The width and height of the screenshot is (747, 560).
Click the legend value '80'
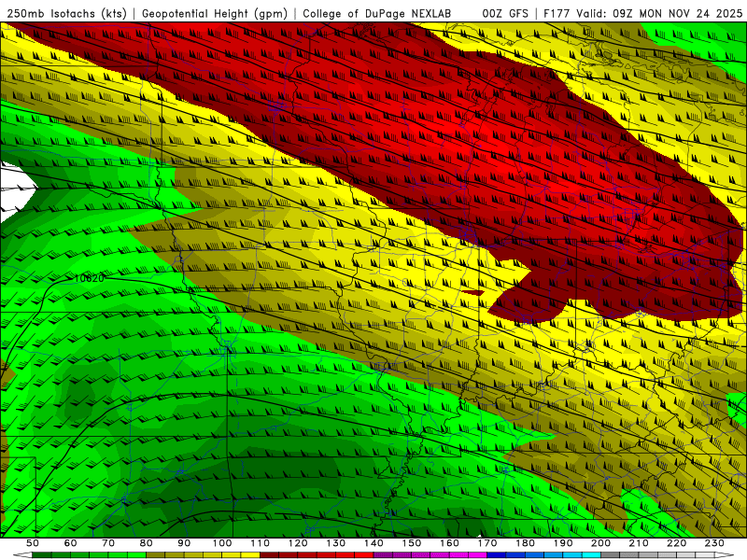147,543
